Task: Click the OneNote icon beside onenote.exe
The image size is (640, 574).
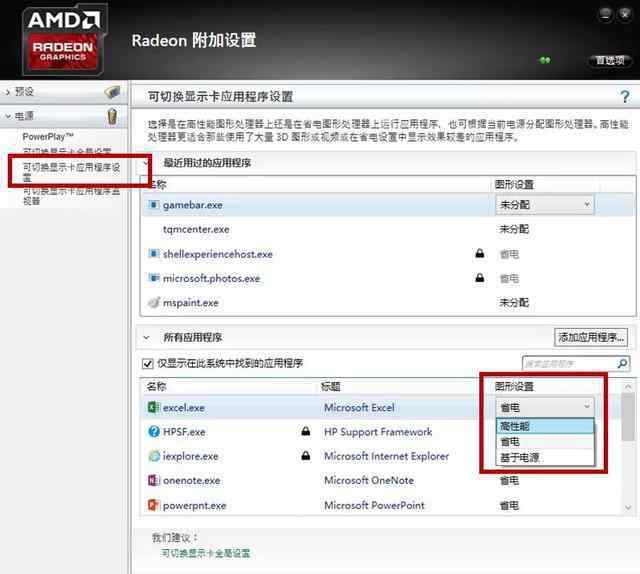Action: [153, 481]
